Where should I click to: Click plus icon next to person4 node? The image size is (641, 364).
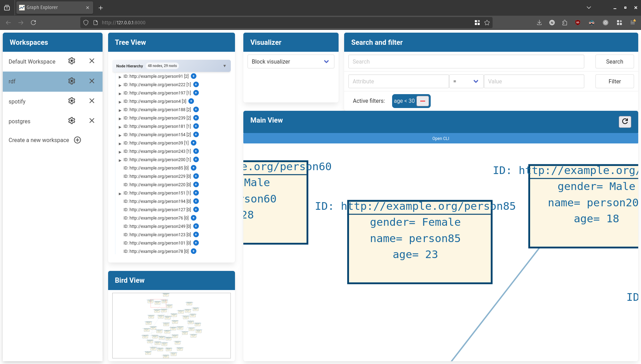coord(191,101)
